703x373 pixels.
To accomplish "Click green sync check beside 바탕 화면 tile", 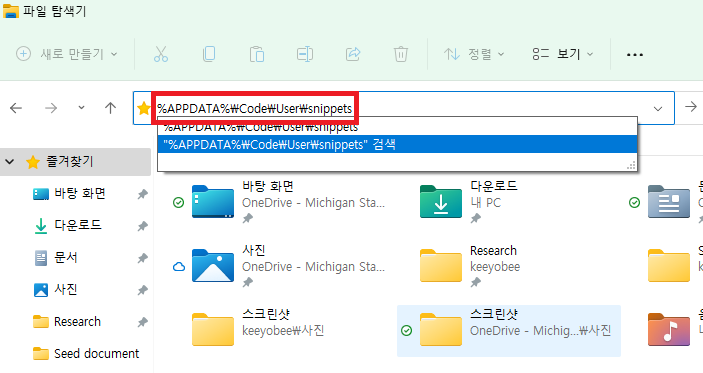I will (178, 203).
